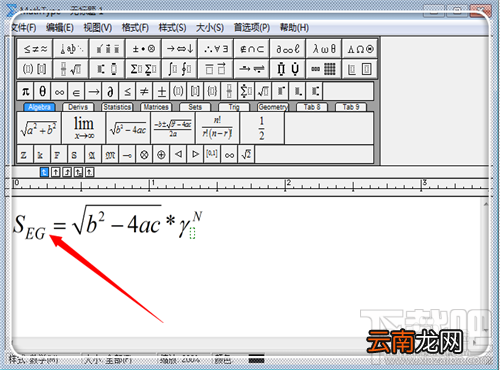Open the 大小(S) menu
The width and height of the screenshot is (500, 370).
click(x=210, y=27)
